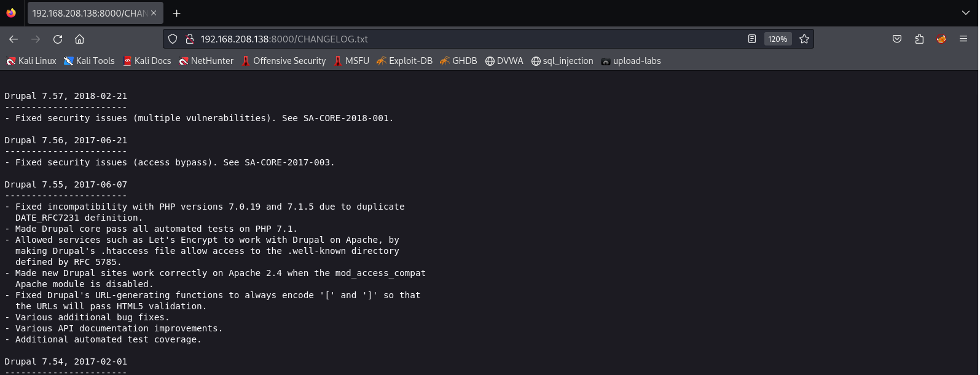Viewport: 980px width, 375px height.
Task: Show site security padlock info
Action: click(x=189, y=39)
